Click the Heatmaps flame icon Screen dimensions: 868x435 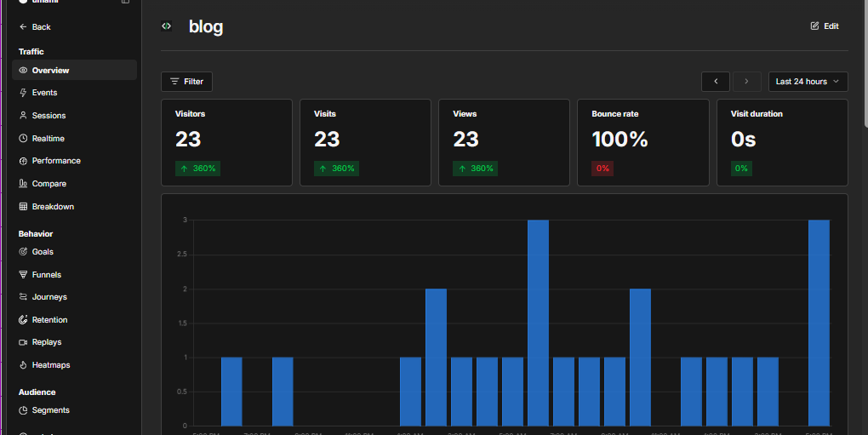23,364
